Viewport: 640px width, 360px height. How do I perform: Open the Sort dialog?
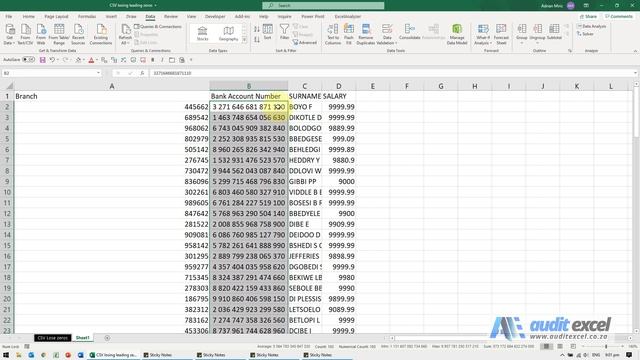point(267,32)
